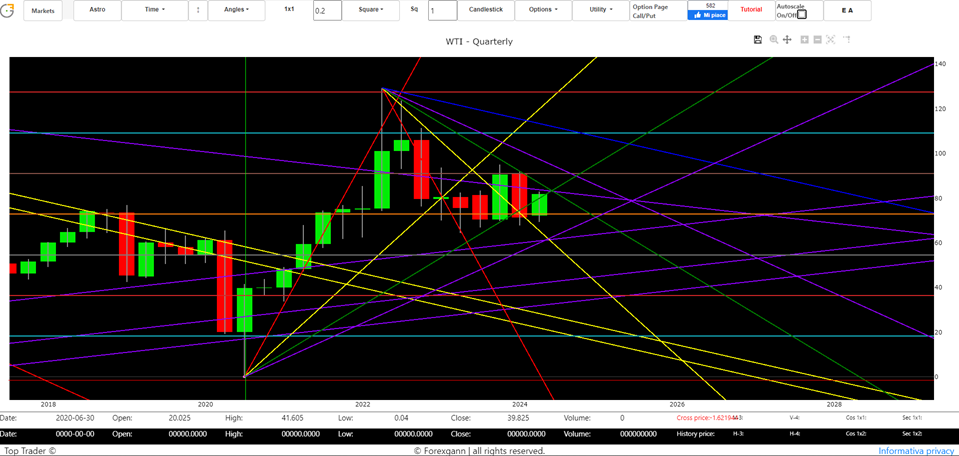Screen dimensions: 959x456
Task: Select the pan arrows tool
Action: pos(787,39)
